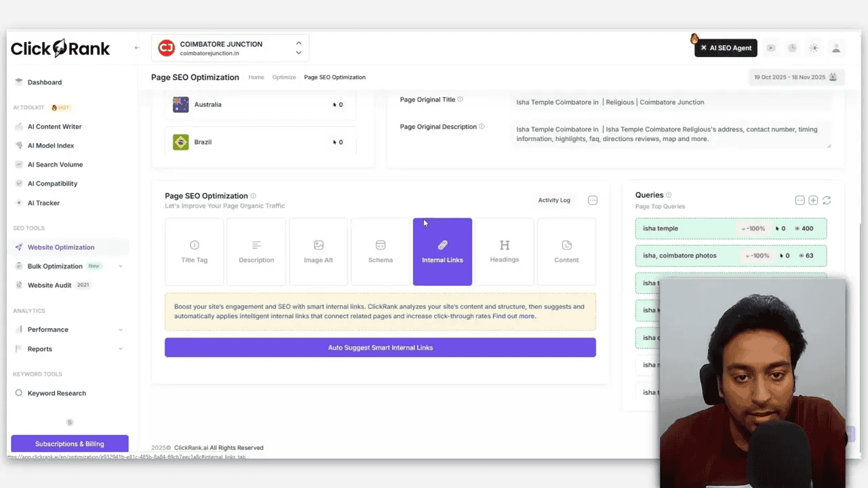Open the Schema optimization tool

380,251
